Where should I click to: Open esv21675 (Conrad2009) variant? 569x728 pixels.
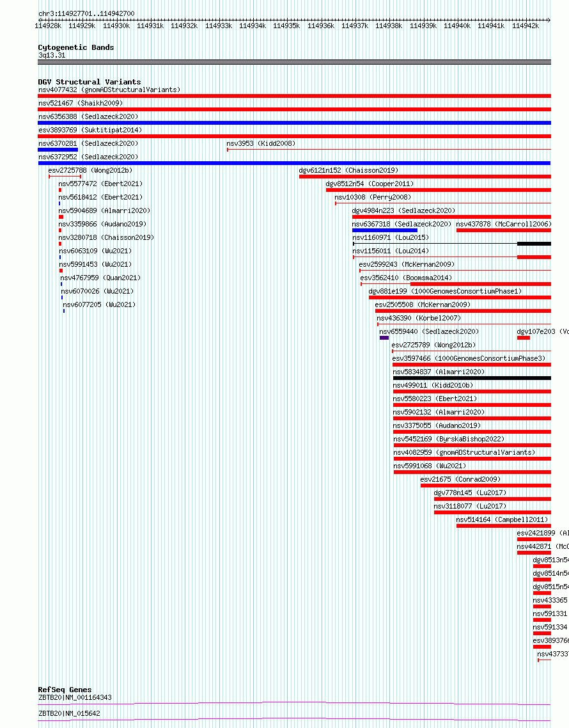[x=460, y=480]
